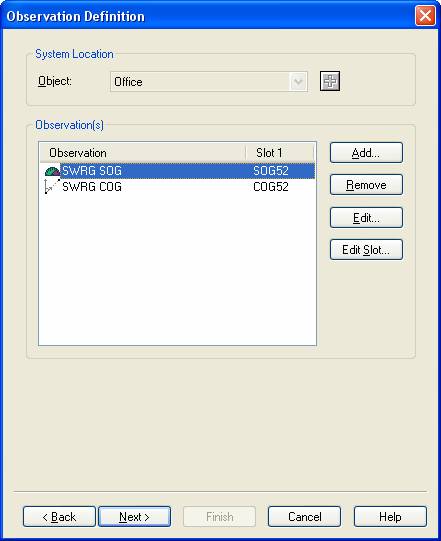Cancel the observation wizard
This screenshot has width=441, height=541.
[x=304, y=517]
